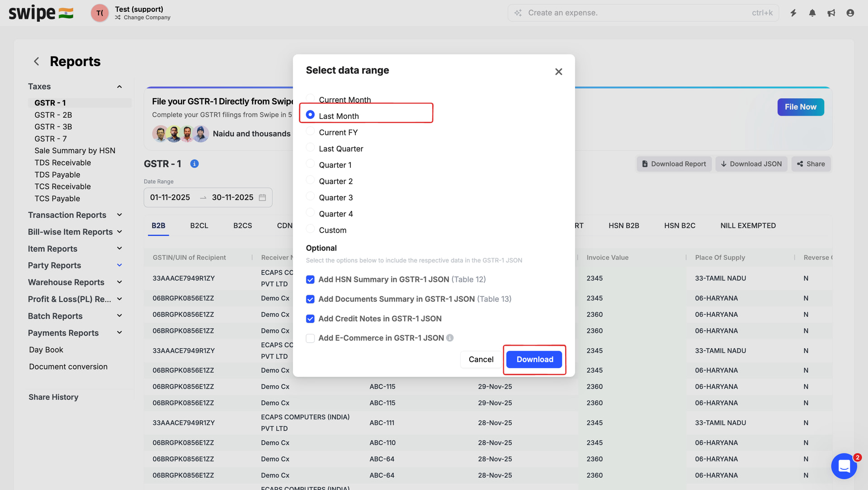Screen dimensions: 868x490
Task: Uncheck Add HSN Summary in GSTR-1 JSON
Action: click(310, 280)
